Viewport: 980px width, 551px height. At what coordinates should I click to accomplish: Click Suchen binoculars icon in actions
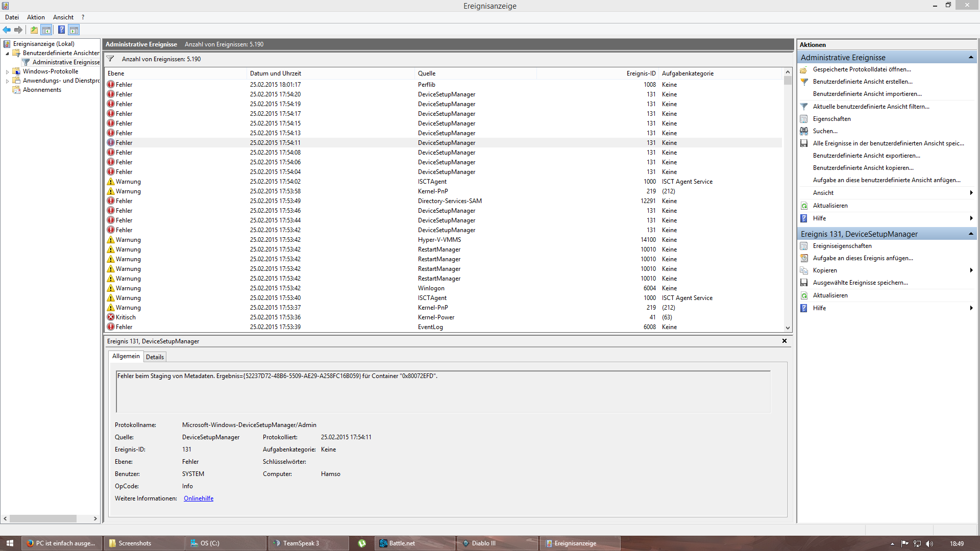click(x=804, y=131)
